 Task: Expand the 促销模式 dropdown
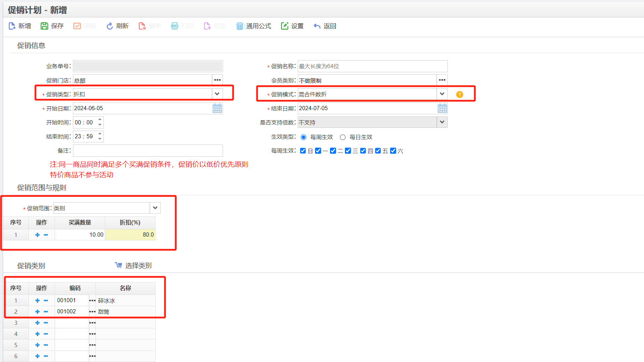[x=442, y=94]
